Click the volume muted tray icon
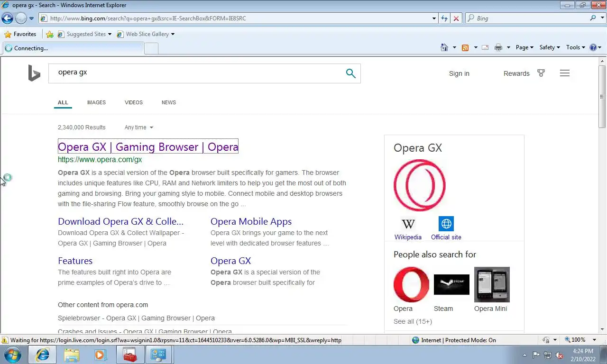The height and width of the screenshot is (364, 607). [x=559, y=355]
